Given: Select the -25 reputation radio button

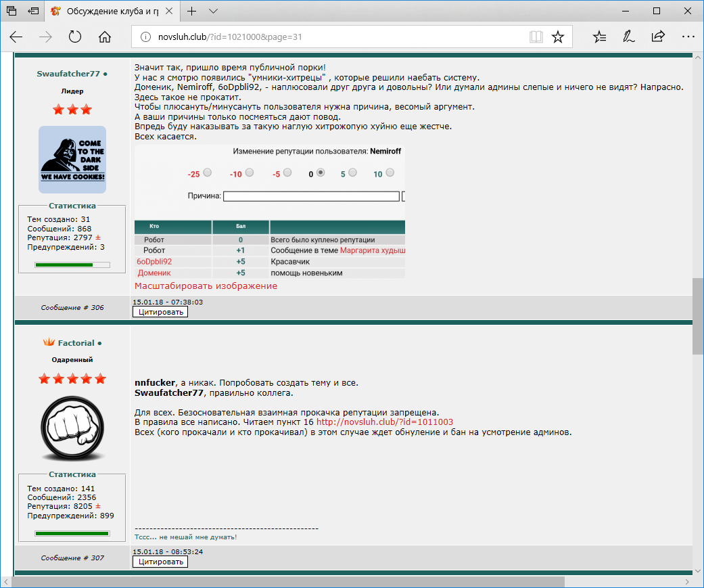Looking at the screenshot, I should tap(208, 173).
